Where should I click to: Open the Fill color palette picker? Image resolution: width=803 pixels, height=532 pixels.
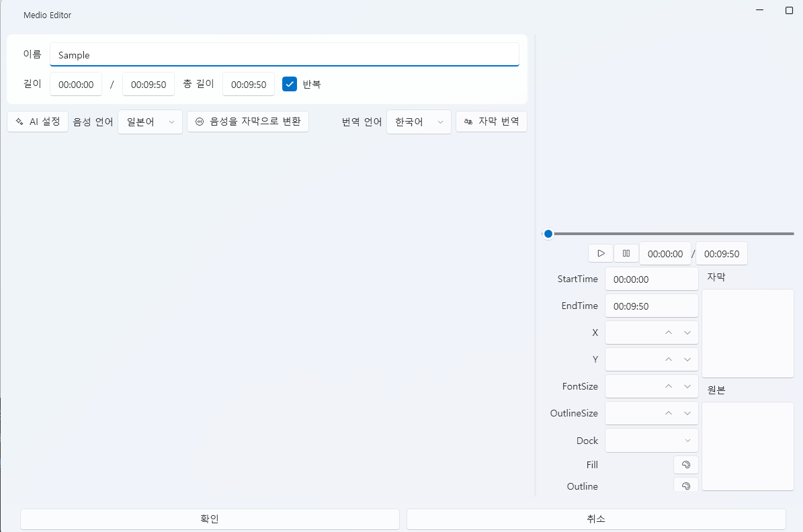coord(685,464)
